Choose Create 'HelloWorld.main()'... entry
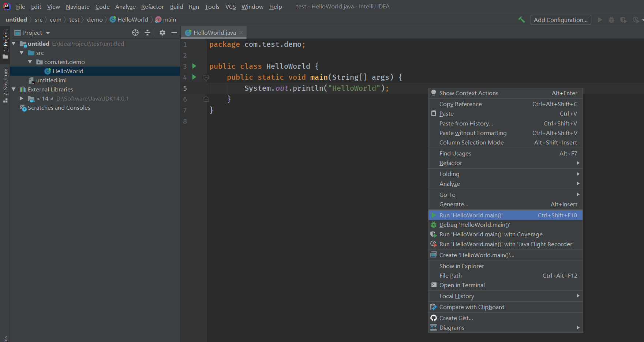Screen dimensions: 644x342 point(505,255)
